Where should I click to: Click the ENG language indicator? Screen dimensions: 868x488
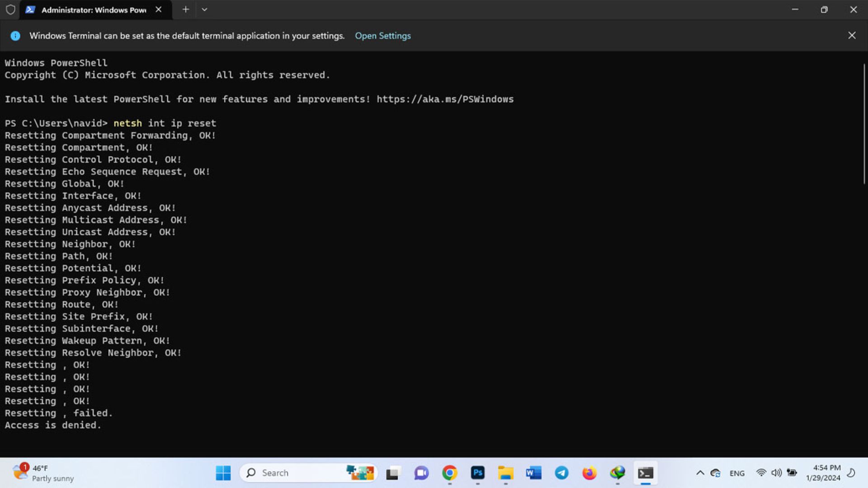point(737,473)
